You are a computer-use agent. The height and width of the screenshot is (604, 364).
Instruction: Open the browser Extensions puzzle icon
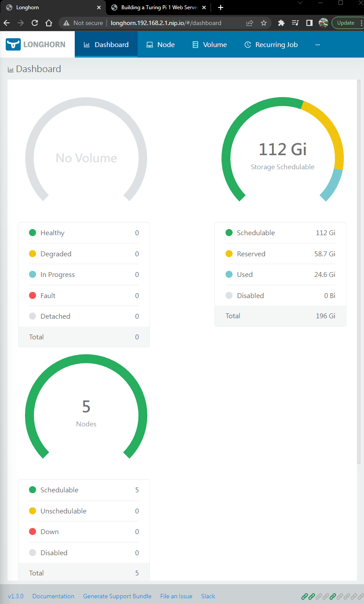[281, 23]
